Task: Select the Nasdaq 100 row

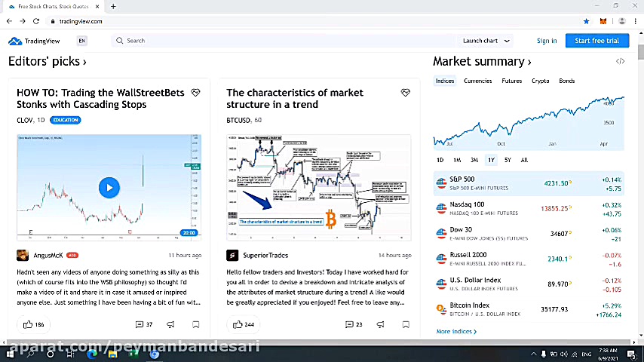Action: (x=529, y=209)
